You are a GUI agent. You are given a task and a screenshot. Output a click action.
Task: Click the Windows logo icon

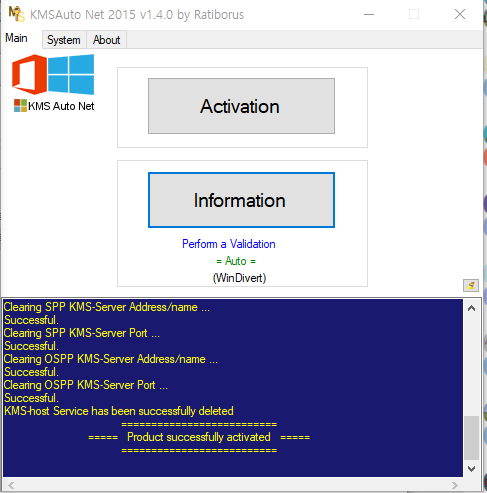(x=71, y=74)
